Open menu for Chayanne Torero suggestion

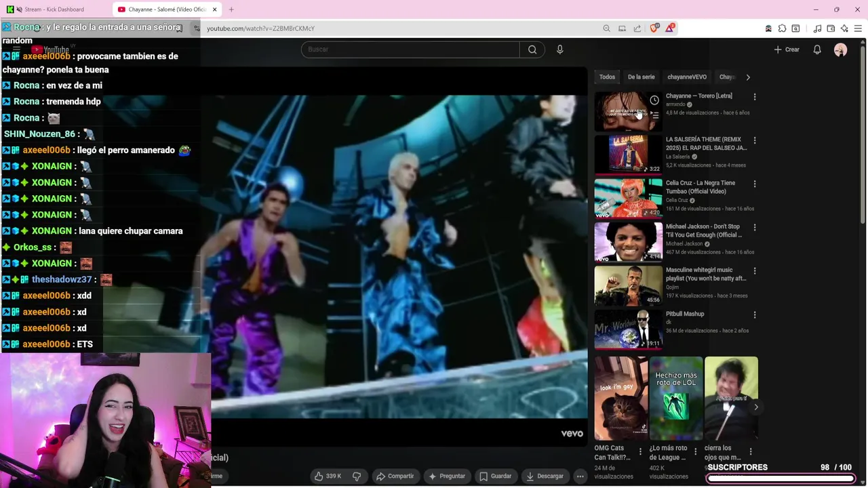click(x=755, y=97)
